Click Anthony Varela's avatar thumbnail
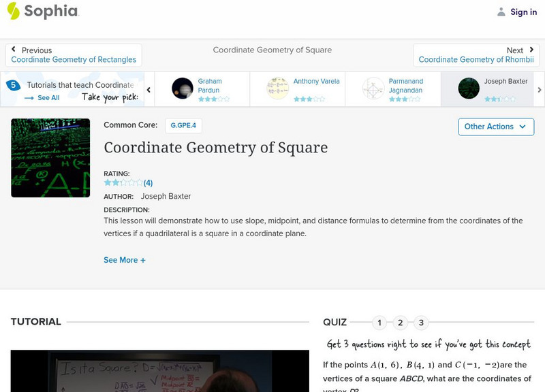The image size is (545, 392). pyautogui.click(x=277, y=88)
